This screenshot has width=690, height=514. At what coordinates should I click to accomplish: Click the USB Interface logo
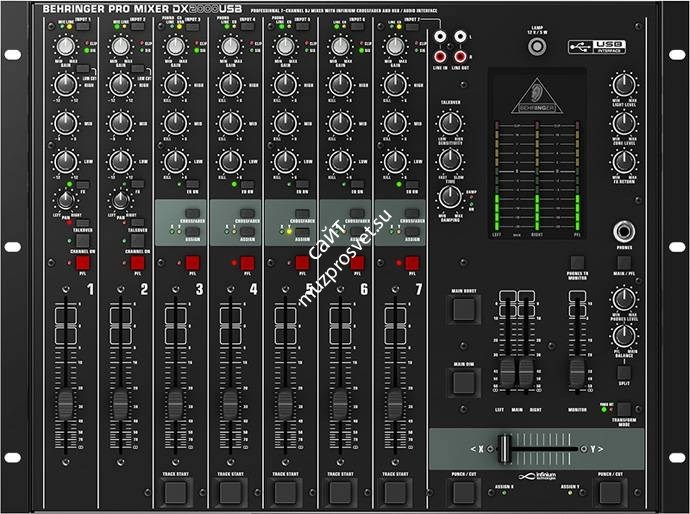pyautogui.click(x=597, y=47)
